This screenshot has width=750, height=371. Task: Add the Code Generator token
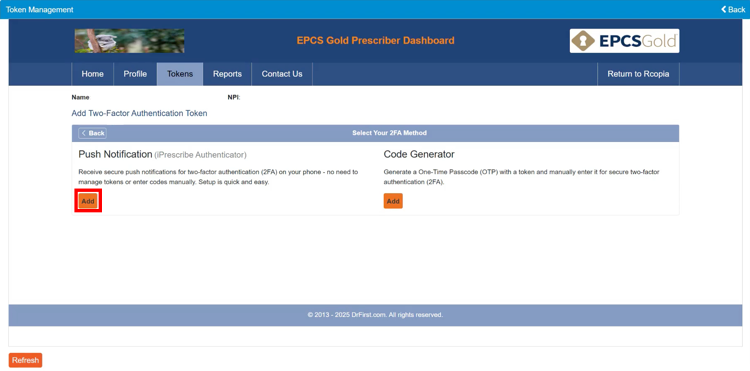tap(393, 201)
